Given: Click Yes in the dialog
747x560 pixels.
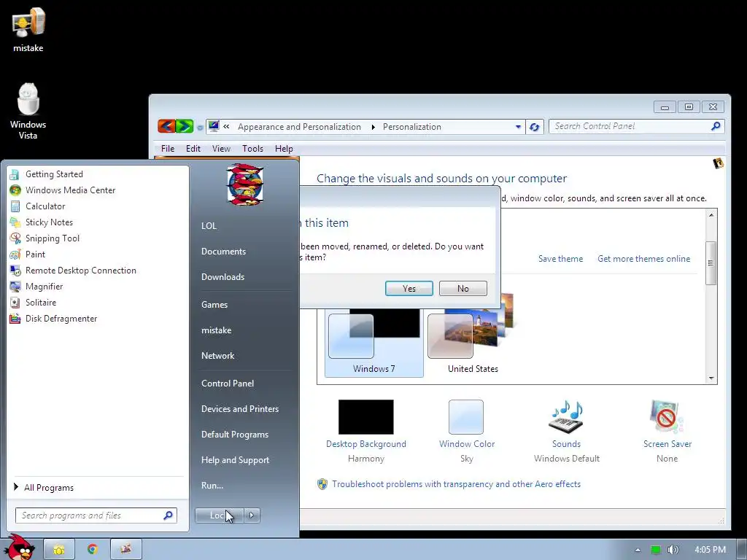Looking at the screenshot, I should coord(409,289).
